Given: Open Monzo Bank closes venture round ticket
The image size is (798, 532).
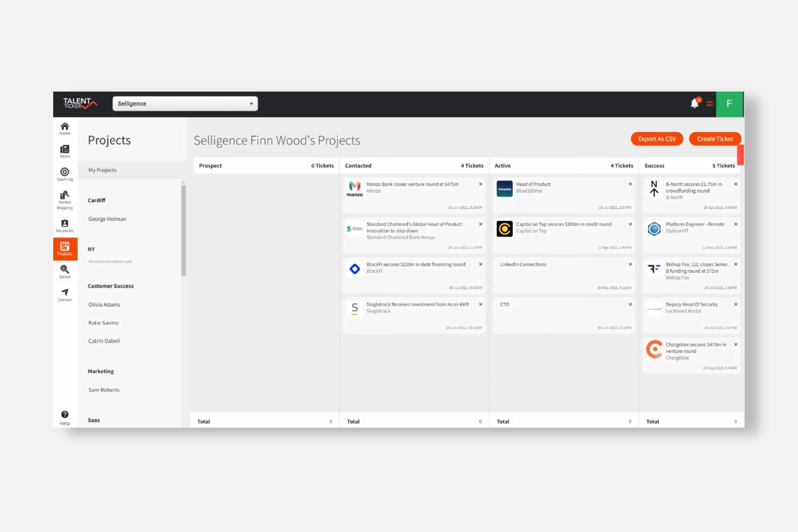Looking at the screenshot, I should pyautogui.click(x=414, y=195).
